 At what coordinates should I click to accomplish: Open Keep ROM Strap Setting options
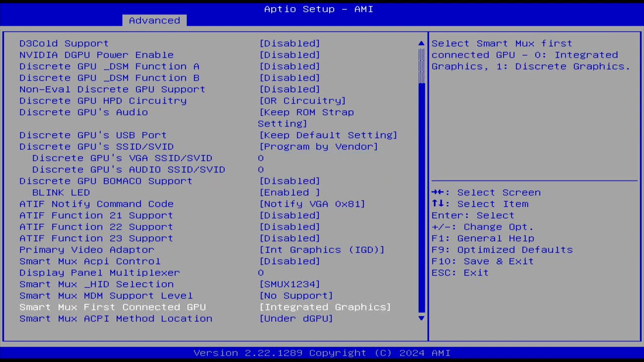[x=306, y=118]
